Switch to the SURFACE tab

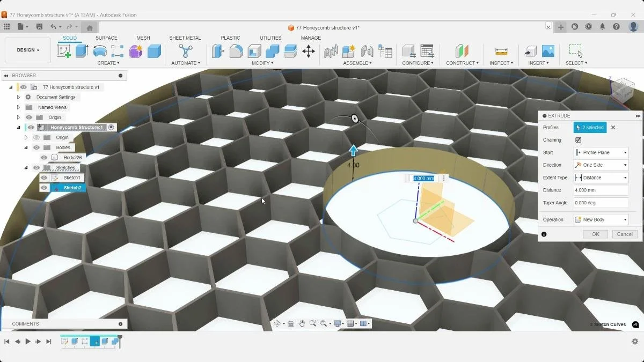106,38
